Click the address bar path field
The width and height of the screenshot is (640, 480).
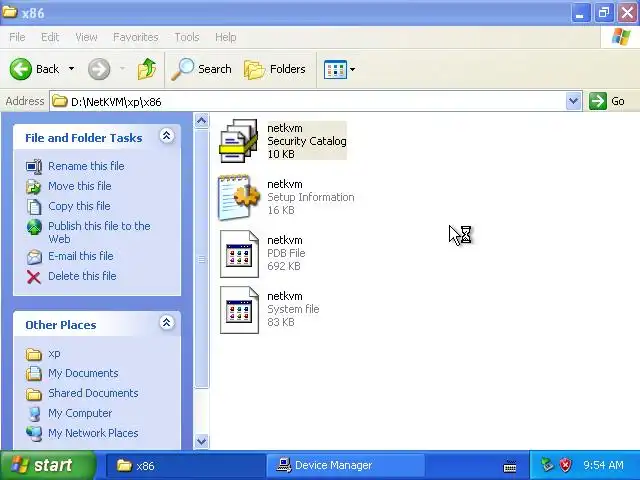pyautogui.click(x=308, y=101)
